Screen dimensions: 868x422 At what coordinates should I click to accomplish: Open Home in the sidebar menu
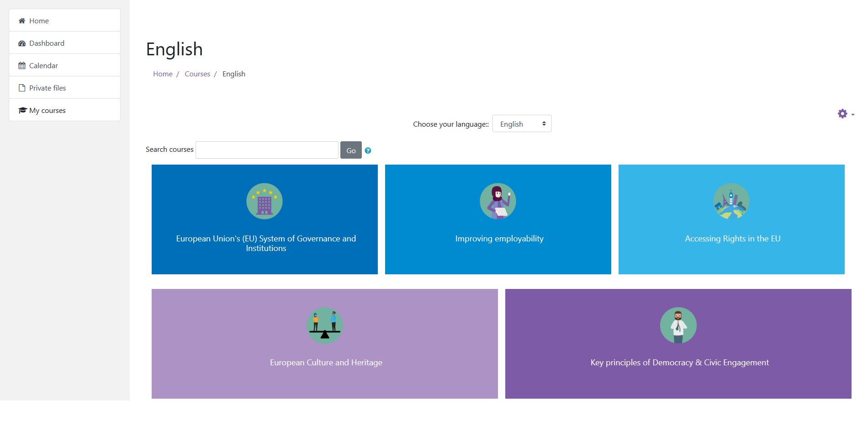(x=64, y=21)
